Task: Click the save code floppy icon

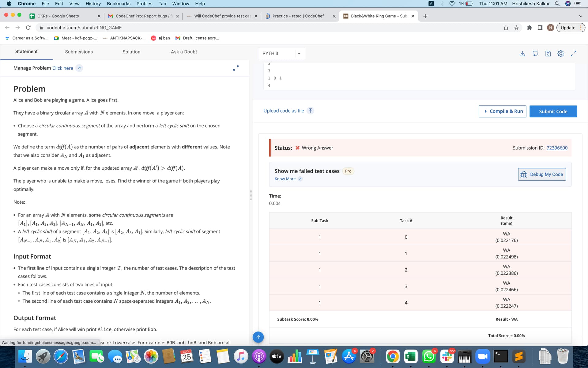Action: (548, 53)
